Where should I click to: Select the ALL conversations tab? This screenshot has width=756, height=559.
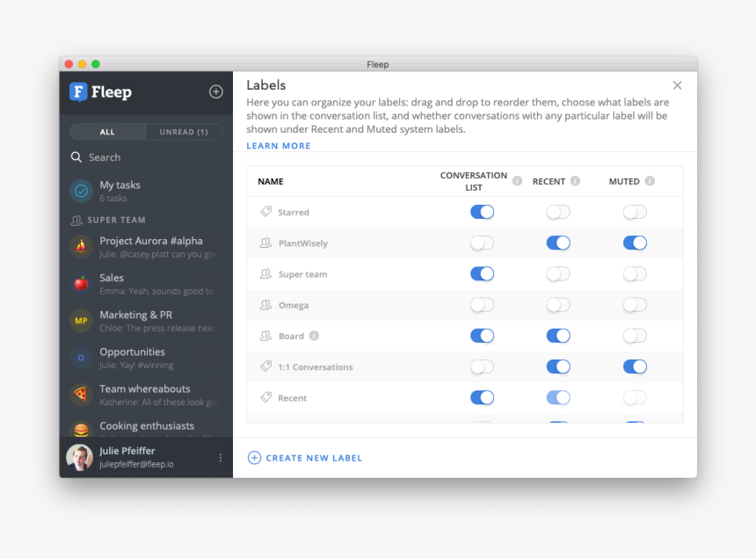[x=106, y=131]
